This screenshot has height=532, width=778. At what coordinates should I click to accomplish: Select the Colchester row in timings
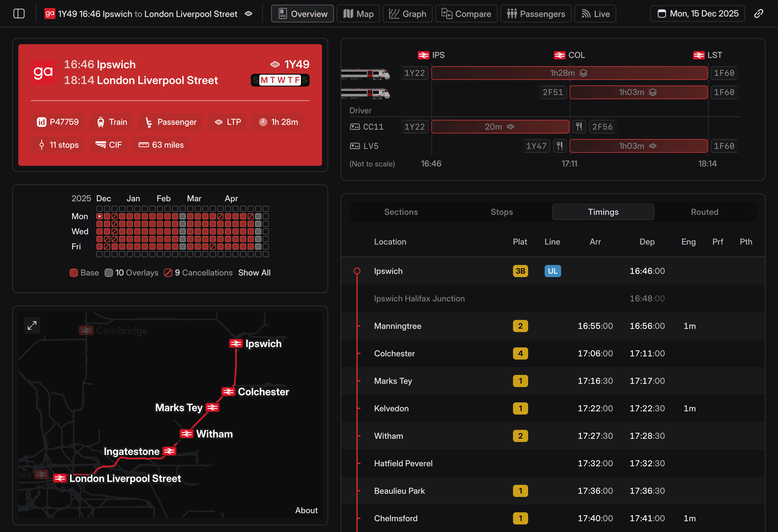click(394, 354)
